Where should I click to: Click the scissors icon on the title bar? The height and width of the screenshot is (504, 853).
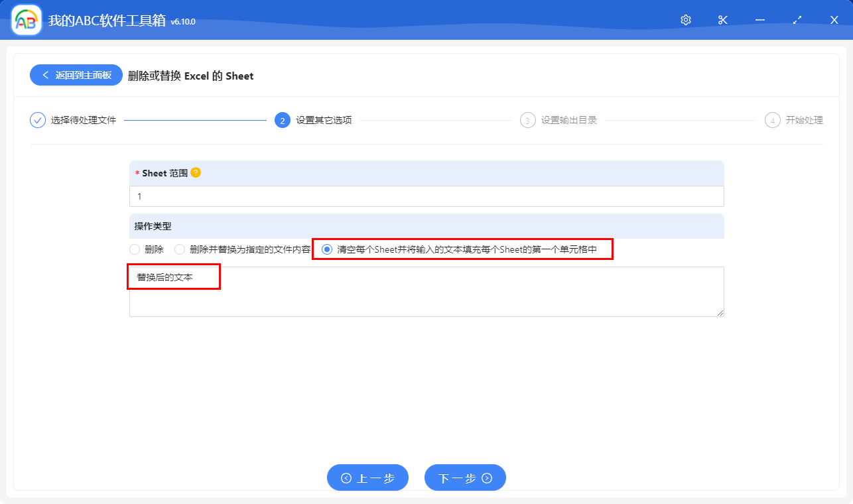pyautogui.click(x=722, y=20)
